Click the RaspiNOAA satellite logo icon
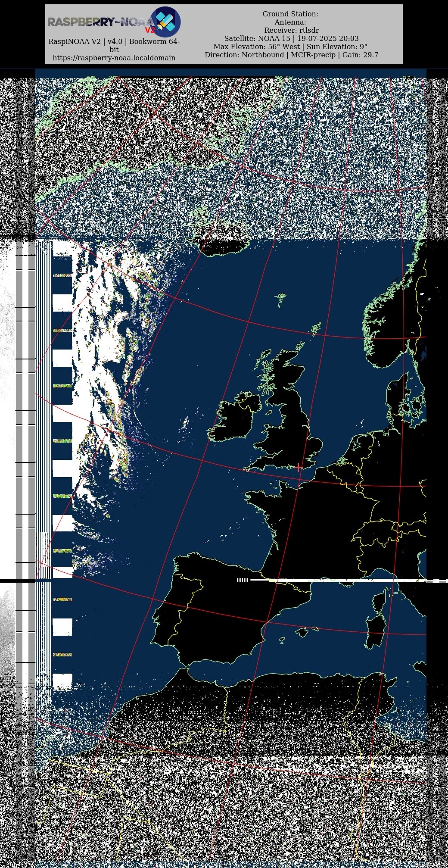The image size is (448, 868). click(x=165, y=22)
